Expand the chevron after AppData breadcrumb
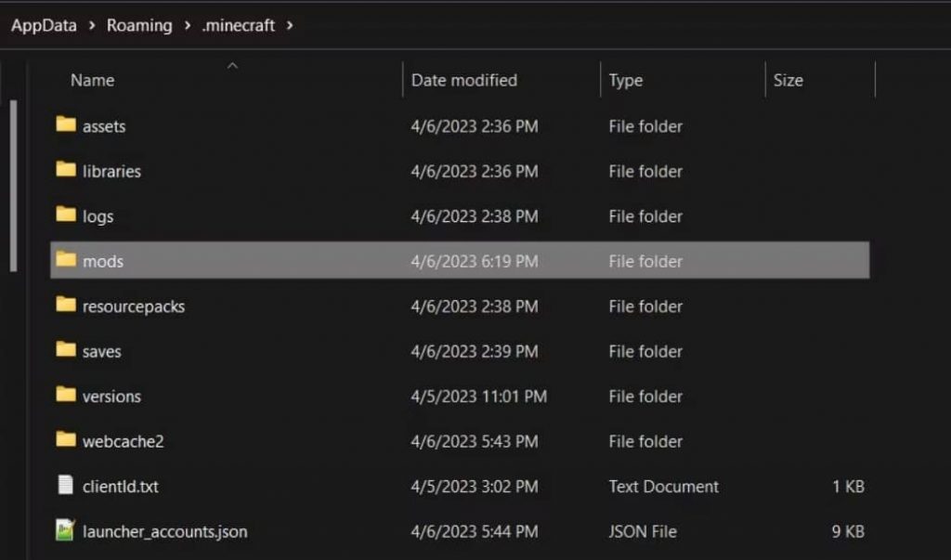The height and width of the screenshot is (560, 951). tap(92, 26)
